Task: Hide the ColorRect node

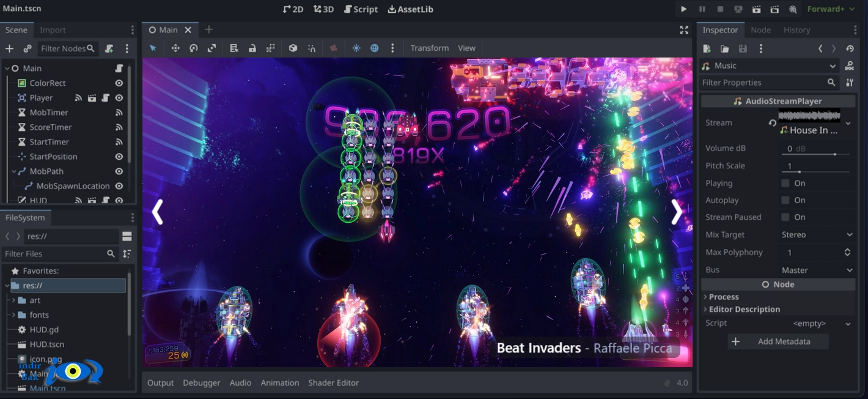Action: [119, 83]
